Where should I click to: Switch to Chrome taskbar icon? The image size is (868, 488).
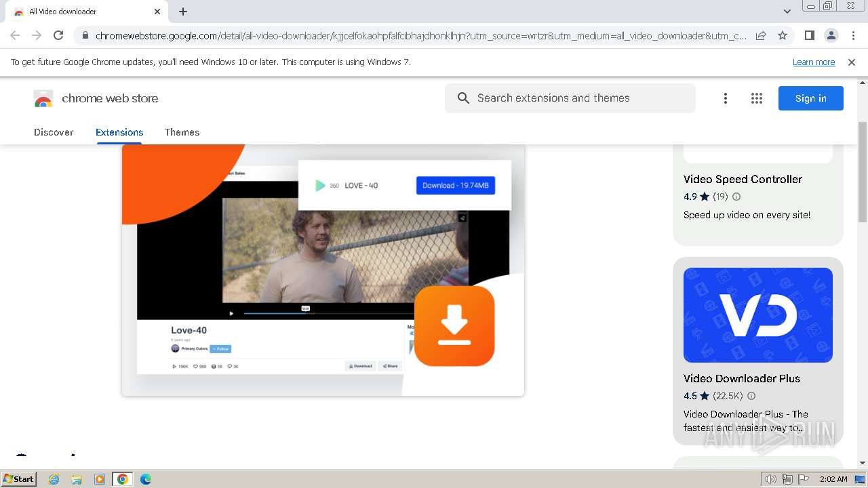[122, 479]
